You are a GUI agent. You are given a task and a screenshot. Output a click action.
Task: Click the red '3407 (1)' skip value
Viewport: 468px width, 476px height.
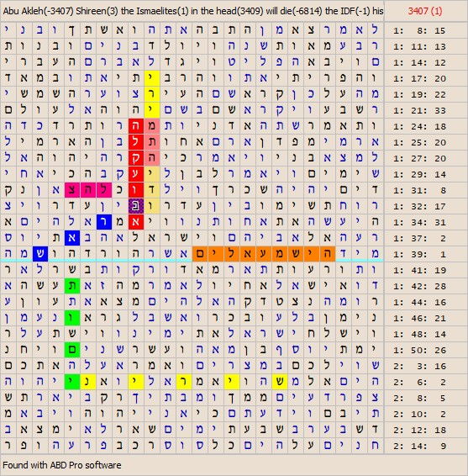425,11
